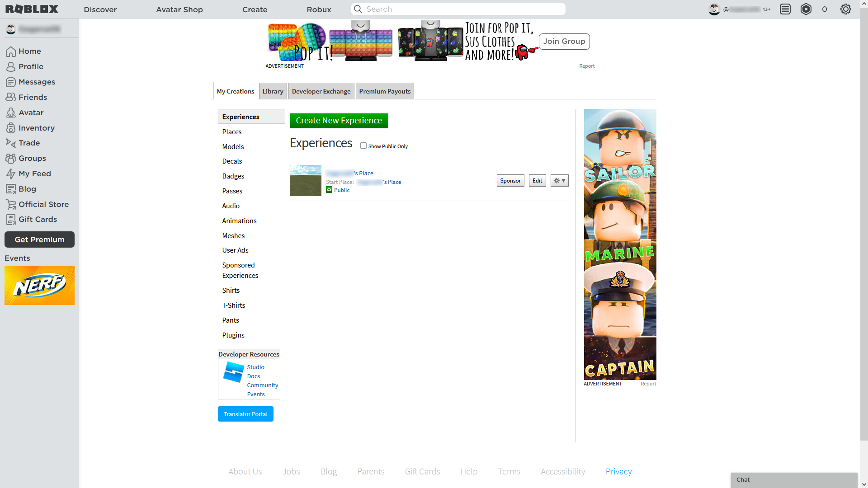This screenshot has width=868, height=488.
Task: Click the Trade icon in sidebar
Action: 11,142
